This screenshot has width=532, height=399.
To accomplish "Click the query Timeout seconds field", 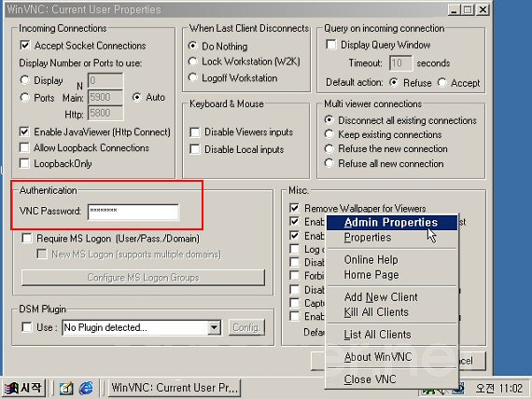I will coord(400,63).
